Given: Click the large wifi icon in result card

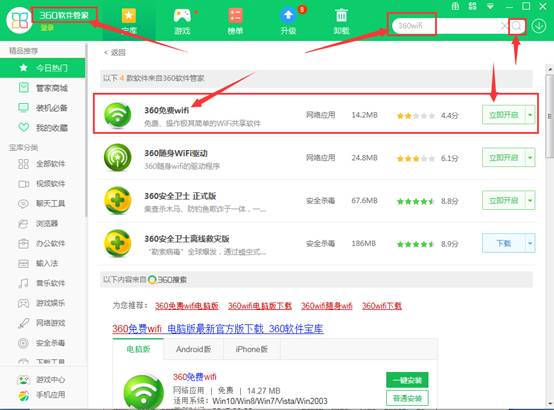Looking at the screenshot, I should click(x=143, y=392).
